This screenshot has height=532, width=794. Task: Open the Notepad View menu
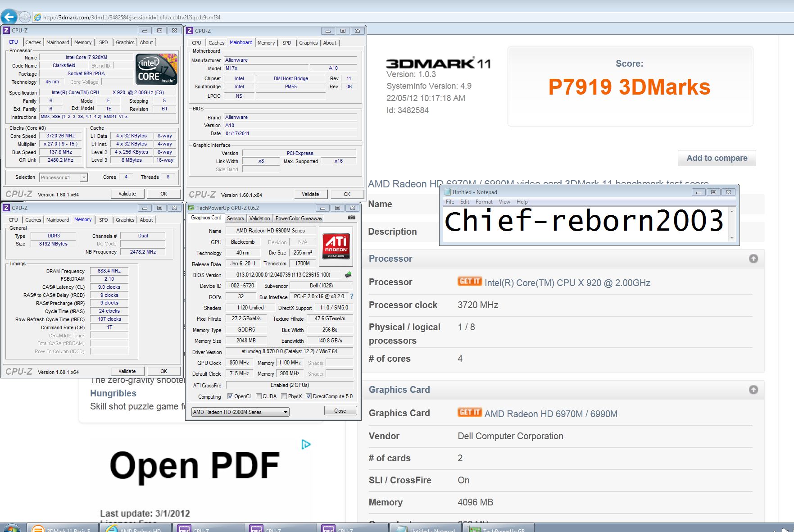coord(505,202)
